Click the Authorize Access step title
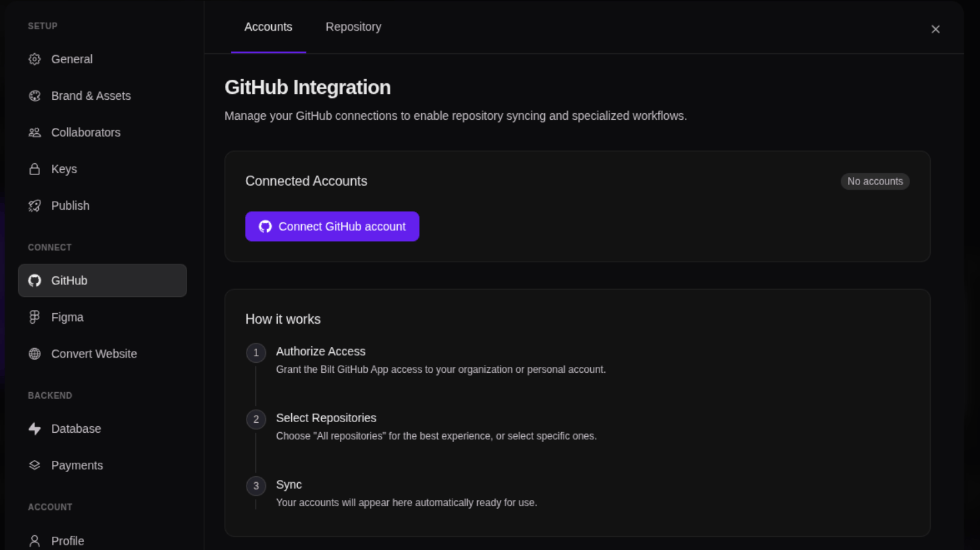Image resolution: width=980 pixels, height=550 pixels. point(320,352)
